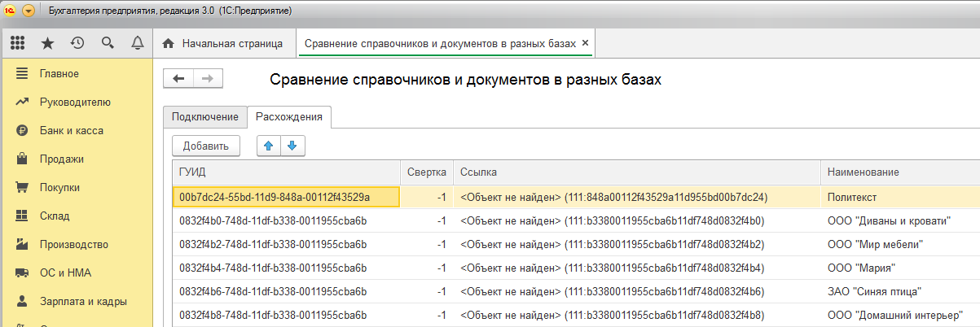Move row down with blue arrow
Viewport: 980px width, 327px height.
[292, 146]
